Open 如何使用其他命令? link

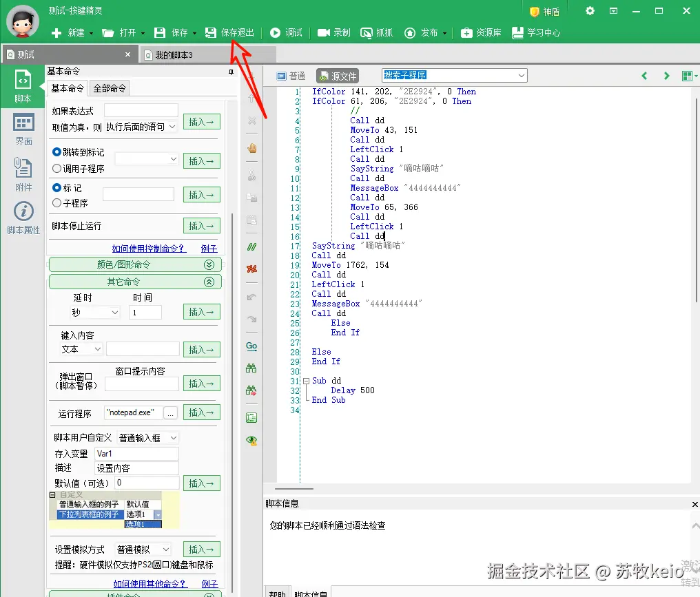click(x=150, y=584)
